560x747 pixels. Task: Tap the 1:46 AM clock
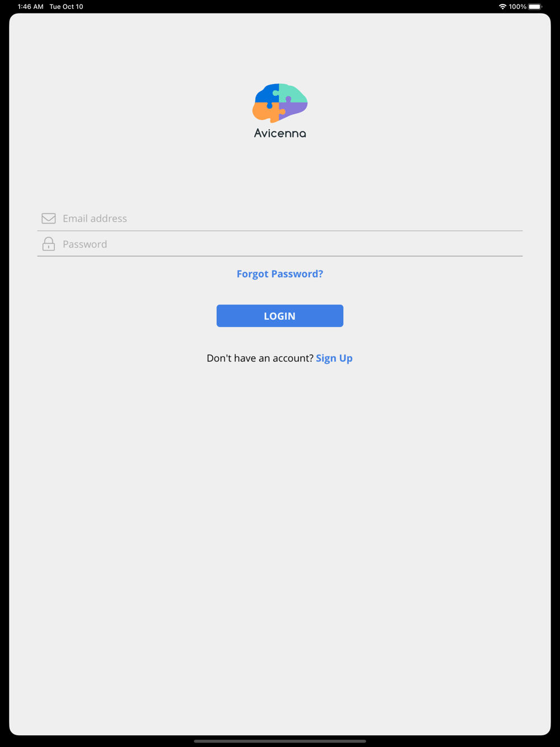click(30, 7)
